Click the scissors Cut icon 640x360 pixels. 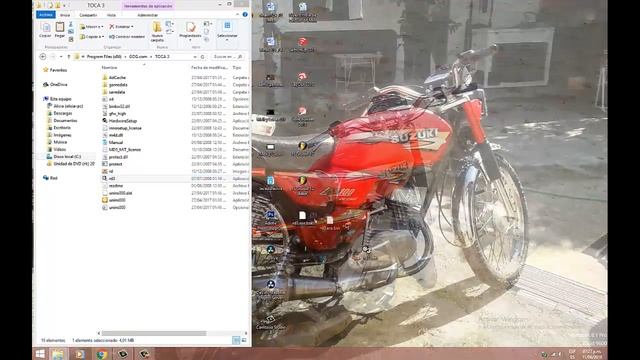tap(71, 24)
